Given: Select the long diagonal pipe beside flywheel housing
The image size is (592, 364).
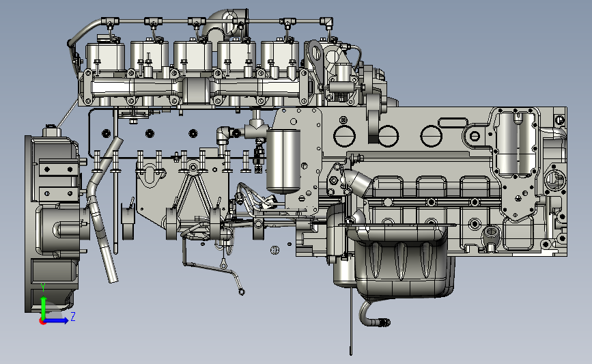Looking at the screenshot, I should click(x=102, y=210).
